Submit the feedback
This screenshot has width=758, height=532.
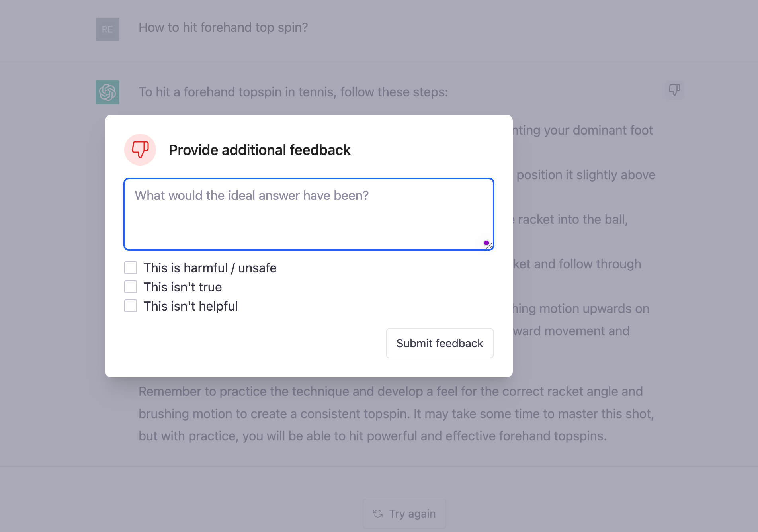[x=440, y=343]
